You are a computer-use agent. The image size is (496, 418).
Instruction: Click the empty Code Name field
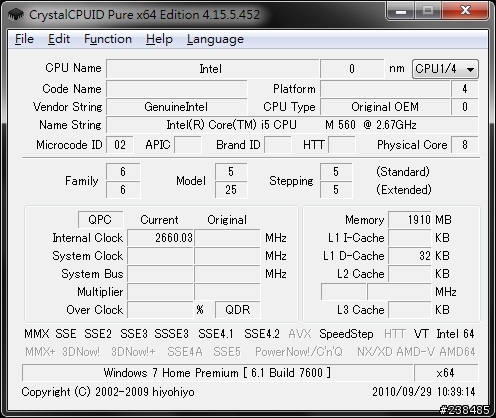[x=177, y=89]
